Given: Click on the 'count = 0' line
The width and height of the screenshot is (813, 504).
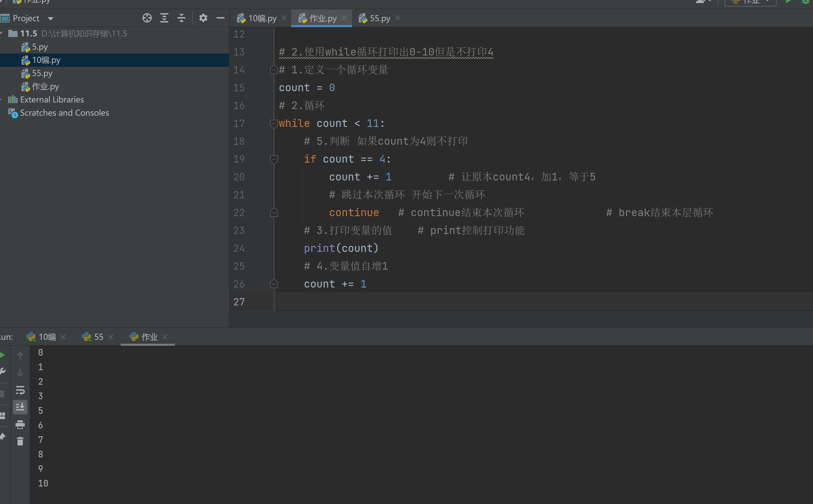Looking at the screenshot, I should pyautogui.click(x=307, y=88).
